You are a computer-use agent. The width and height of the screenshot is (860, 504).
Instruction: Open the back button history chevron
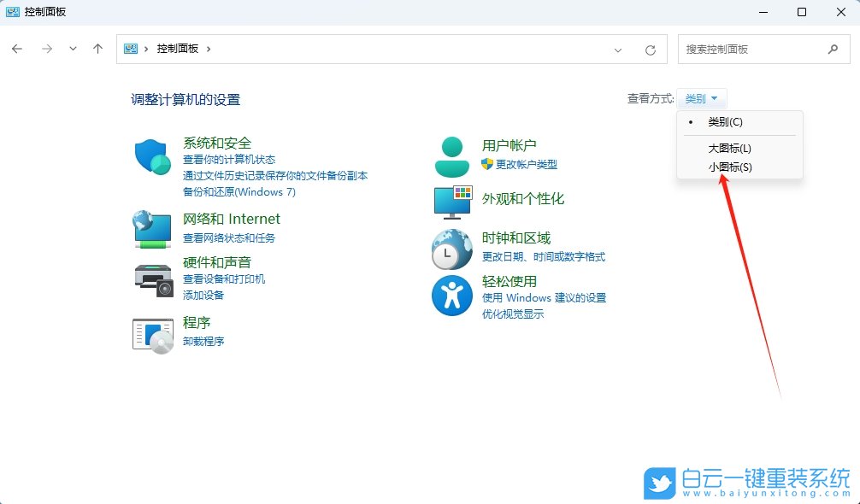[x=73, y=49]
